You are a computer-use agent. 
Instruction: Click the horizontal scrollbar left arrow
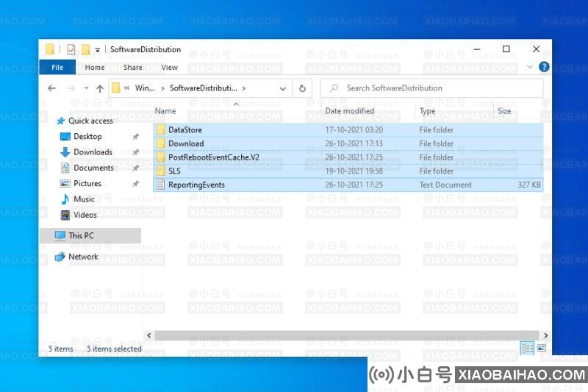point(149,335)
